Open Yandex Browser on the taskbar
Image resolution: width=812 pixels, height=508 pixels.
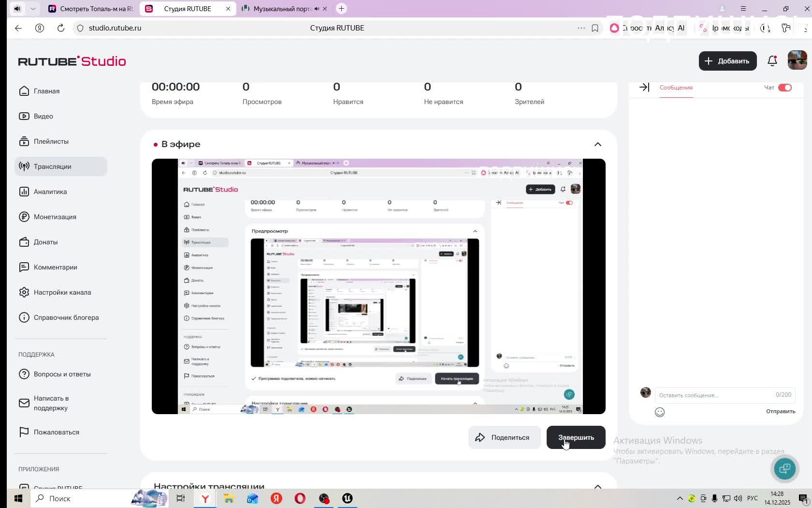coord(205,498)
